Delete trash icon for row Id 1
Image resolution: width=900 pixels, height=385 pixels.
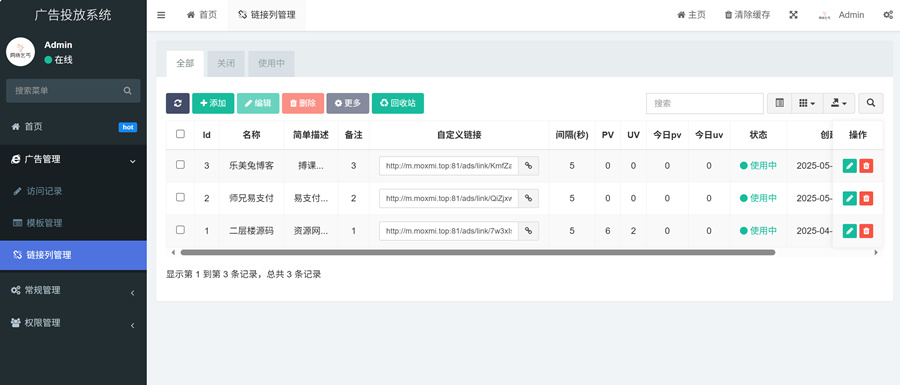pos(866,231)
